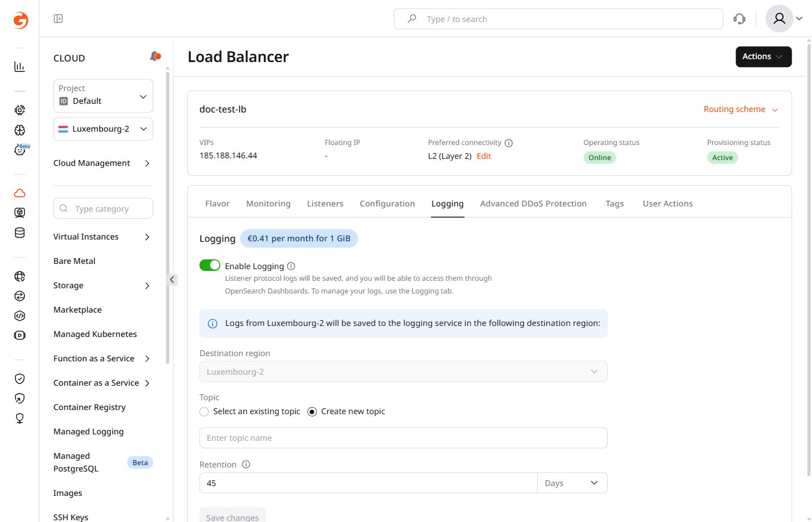Click the orange Gcore logo
Image resolution: width=812 pixels, height=522 pixels.
20,20
